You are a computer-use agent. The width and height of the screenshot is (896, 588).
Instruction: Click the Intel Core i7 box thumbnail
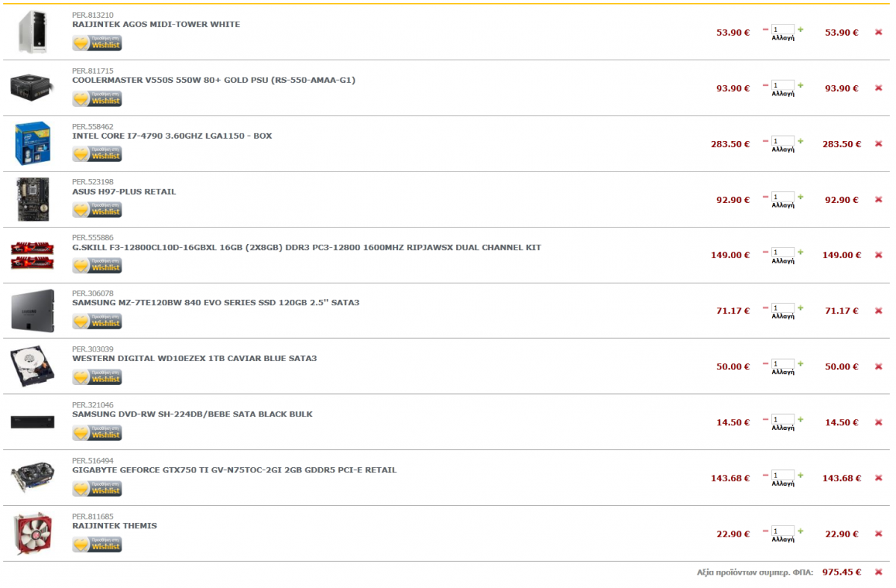[33, 143]
